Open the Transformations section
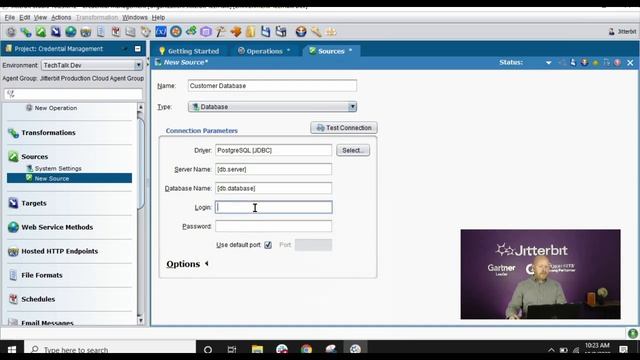 [x=48, y=133]
